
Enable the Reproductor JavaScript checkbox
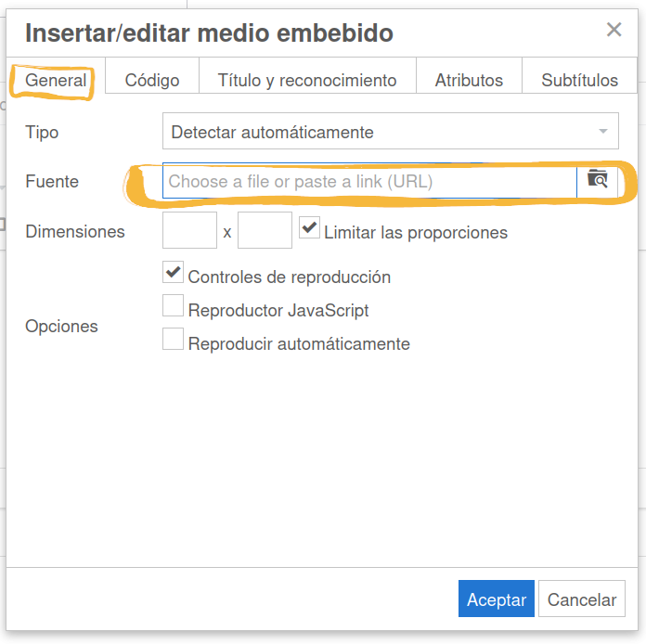coord(173,306)
